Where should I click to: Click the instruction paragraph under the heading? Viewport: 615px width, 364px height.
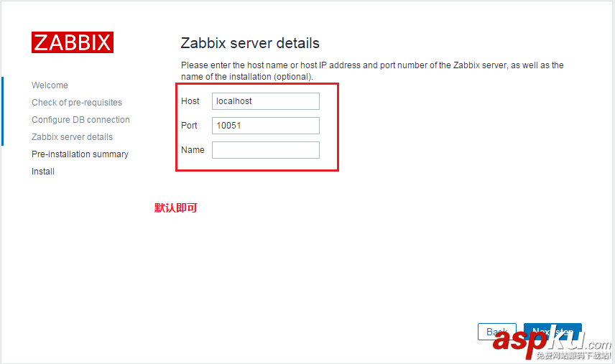371,70
